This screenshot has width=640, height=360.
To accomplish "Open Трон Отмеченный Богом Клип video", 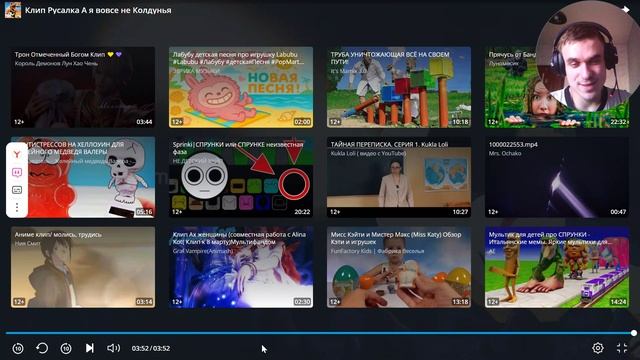I will point(83,87).
